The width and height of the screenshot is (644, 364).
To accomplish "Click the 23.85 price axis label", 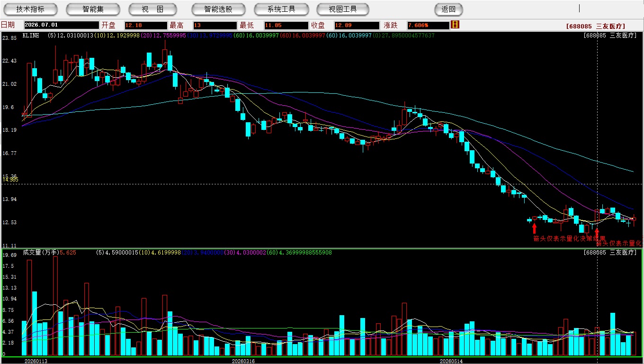I will 9,38.
